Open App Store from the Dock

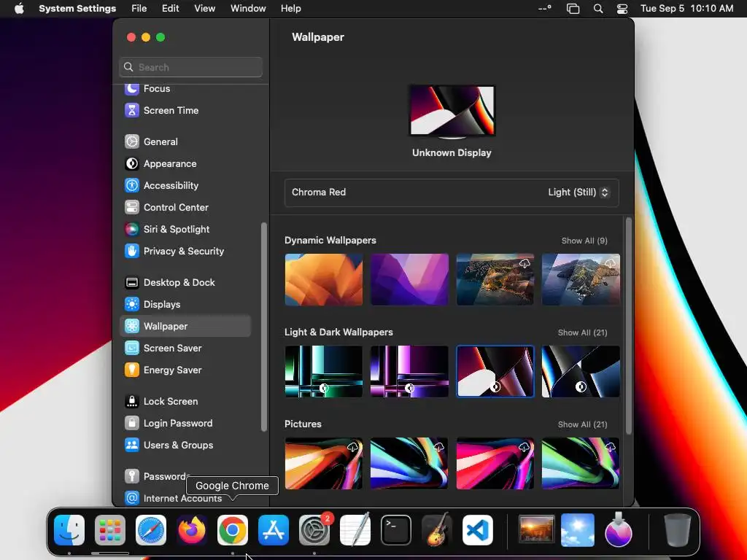click(x=274, y=530)
